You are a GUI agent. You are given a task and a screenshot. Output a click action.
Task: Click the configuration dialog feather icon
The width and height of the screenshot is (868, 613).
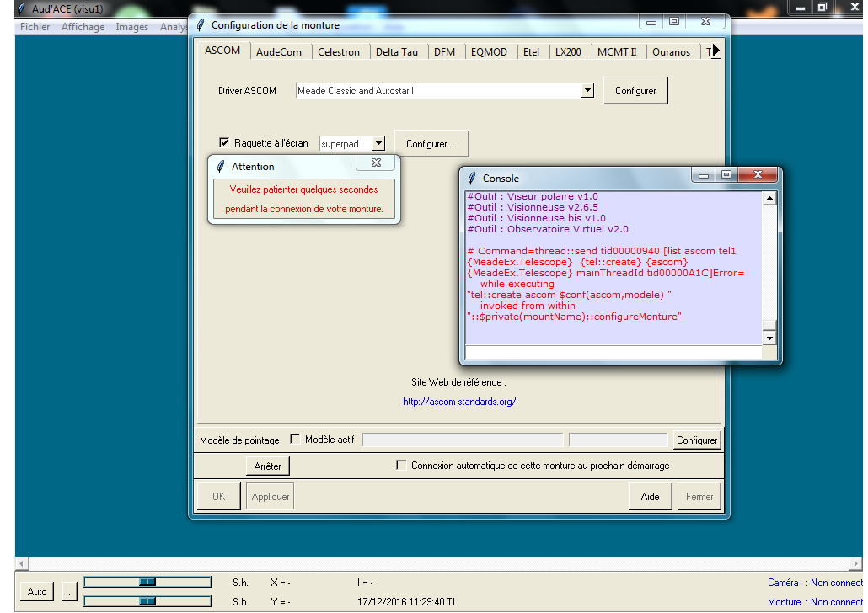(x=201, y=25)
